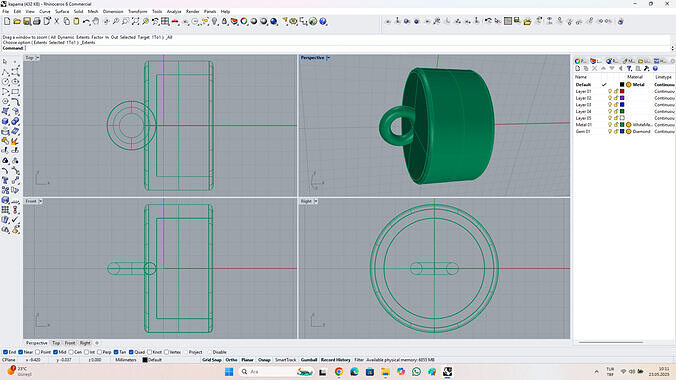
Task: Click the padlock Lock objects icon
Action: [224, 21]
